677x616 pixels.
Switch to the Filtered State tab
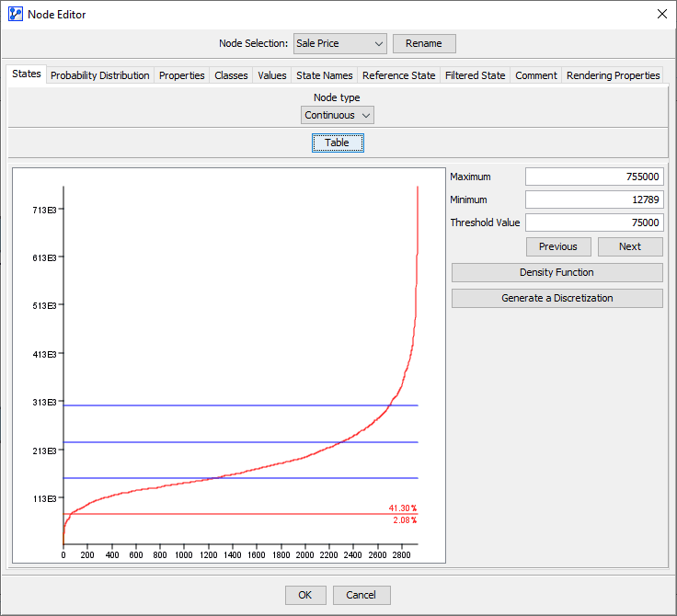click(475, 75)
